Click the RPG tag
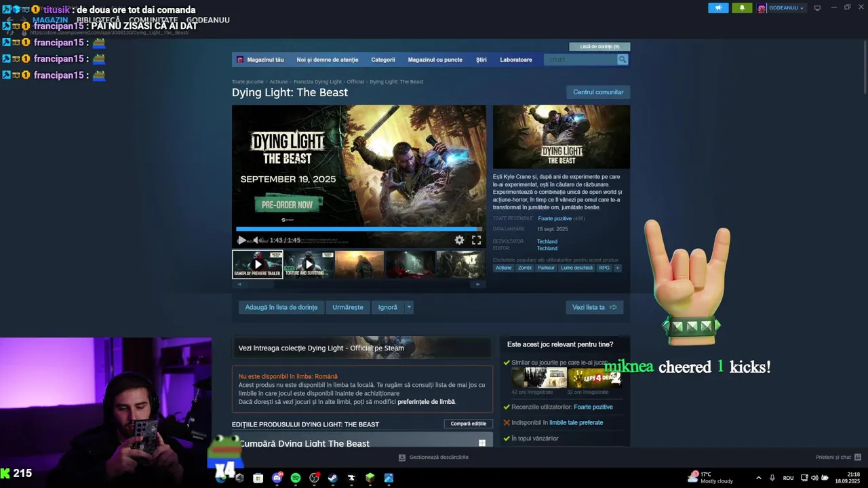Viewport: 868px width, 488px height. 604,268
